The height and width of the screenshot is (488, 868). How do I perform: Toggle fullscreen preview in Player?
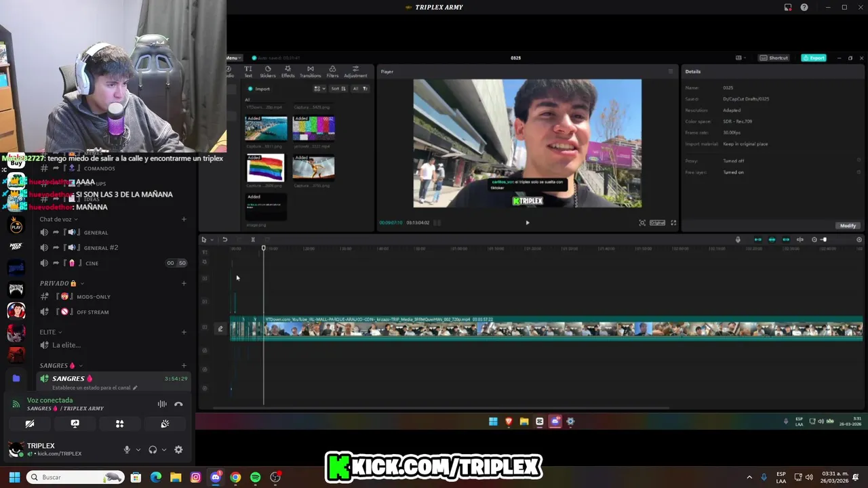673,222
